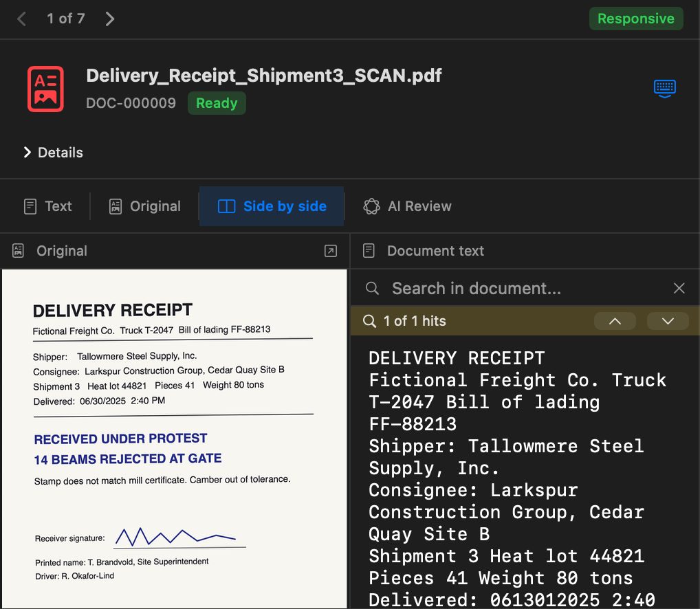Click the Ready status badge
The height and width of the screenshot is (609, 700).
217,103
